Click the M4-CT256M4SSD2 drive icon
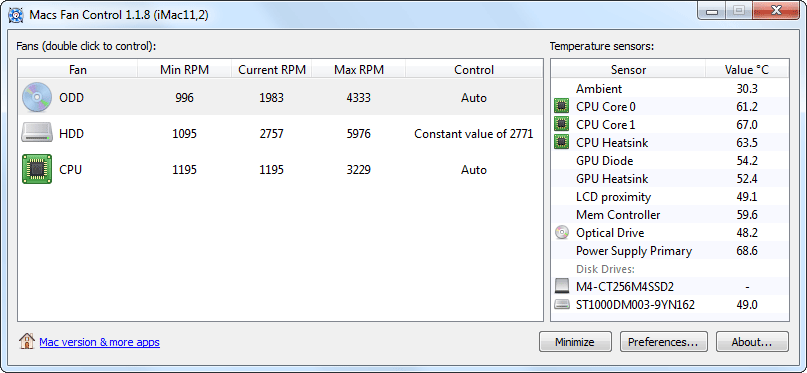Viewport: 807px width, 373px height. pyautogui.click(x=562, y=287)
